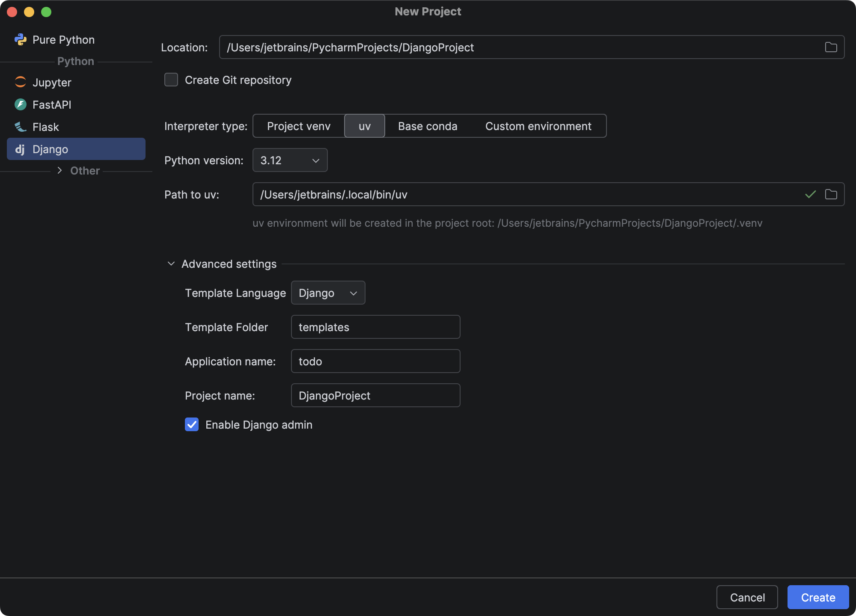Select the Django 'dj' icon
The image size is (856, 616).
pyautogui.click(x=20, y=149)
